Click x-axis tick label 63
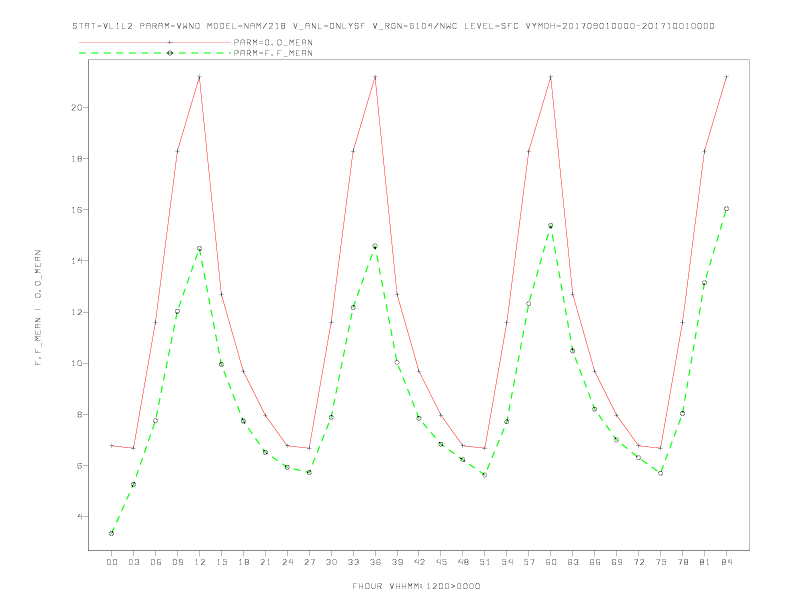The image size is (792, 612). (x=573, y=562)
